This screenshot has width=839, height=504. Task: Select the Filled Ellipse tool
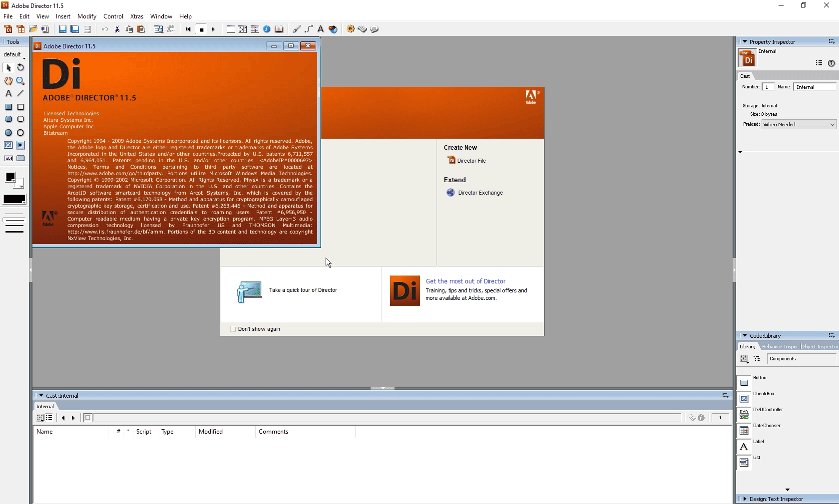(8, 133)
